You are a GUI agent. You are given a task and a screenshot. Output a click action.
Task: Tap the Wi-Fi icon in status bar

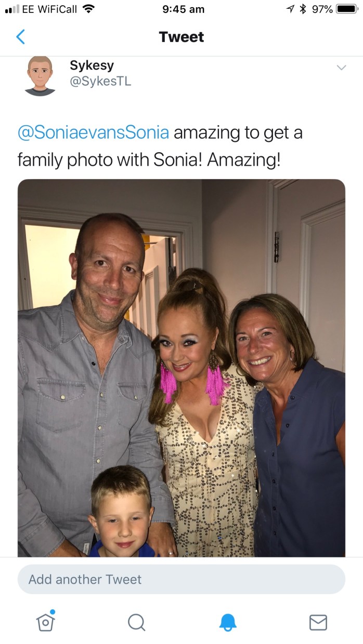click(89, 9)
